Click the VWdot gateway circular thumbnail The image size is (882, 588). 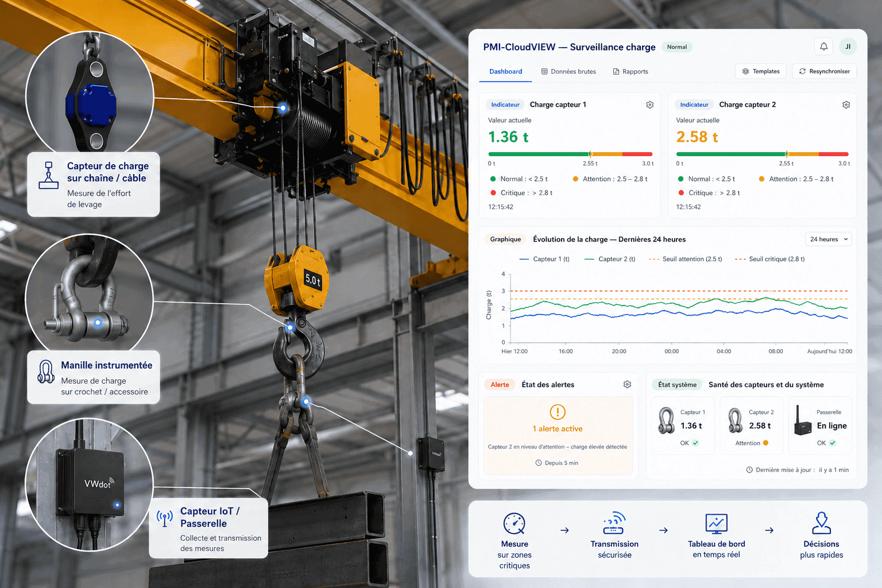point(89,485)
